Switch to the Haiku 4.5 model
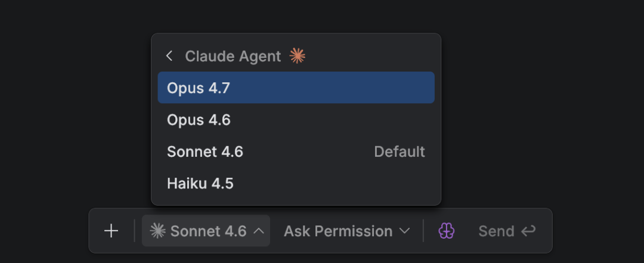This screenshot has height=263, width=644. tap(200, 183)
